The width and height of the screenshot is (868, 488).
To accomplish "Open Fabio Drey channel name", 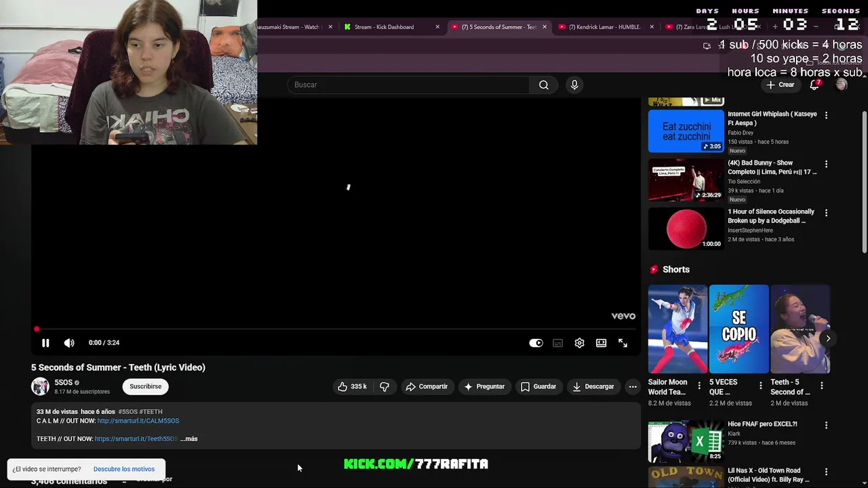I will tap(741, 133).
